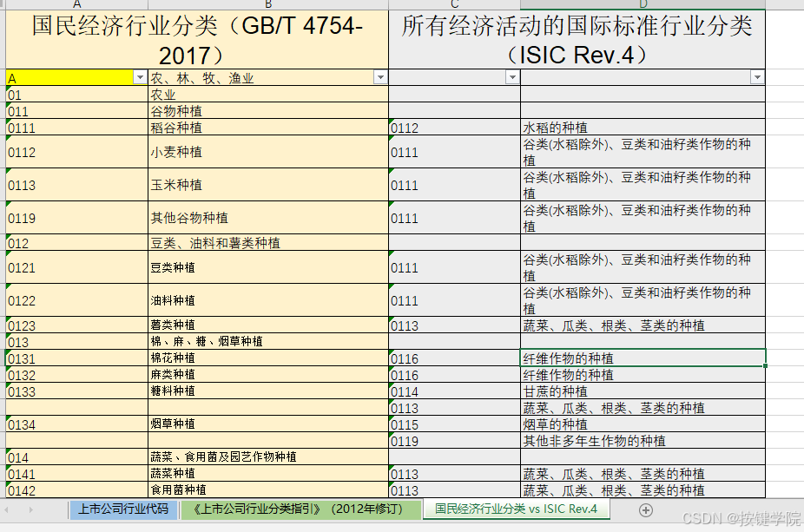Click title cell 所有经济活动的国际标准行业分类（ISIC Rev.4）
This screenshot has width=804, height=532.
(x=577, y=39)
